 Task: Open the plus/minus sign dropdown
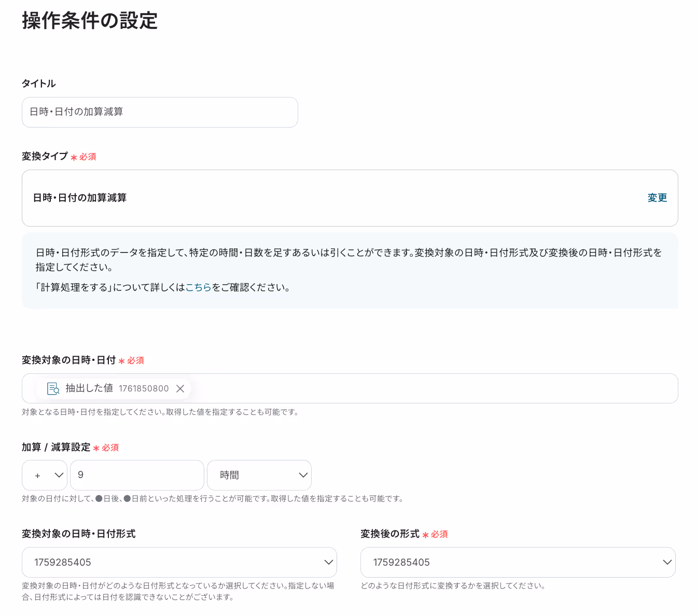[45, 475]
